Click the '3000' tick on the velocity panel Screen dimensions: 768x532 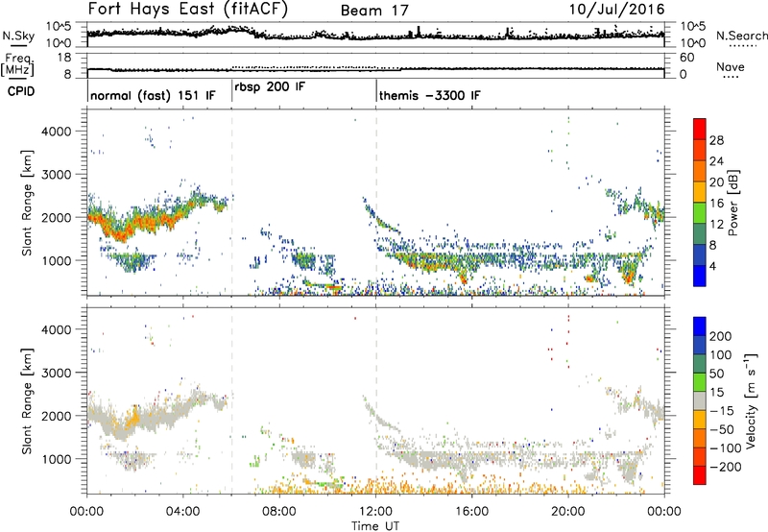[57, 373]
